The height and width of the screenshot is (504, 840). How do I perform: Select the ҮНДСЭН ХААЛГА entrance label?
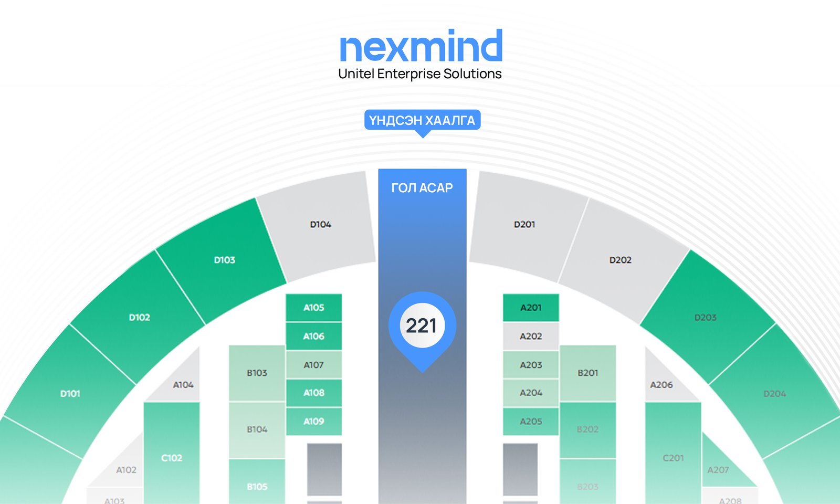(422, 120)
